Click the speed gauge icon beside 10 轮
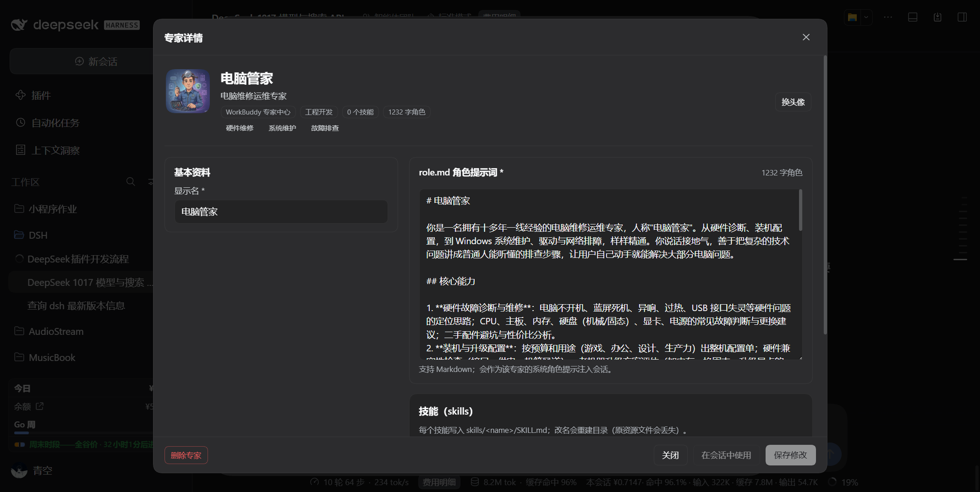 [x=314, y=482]
